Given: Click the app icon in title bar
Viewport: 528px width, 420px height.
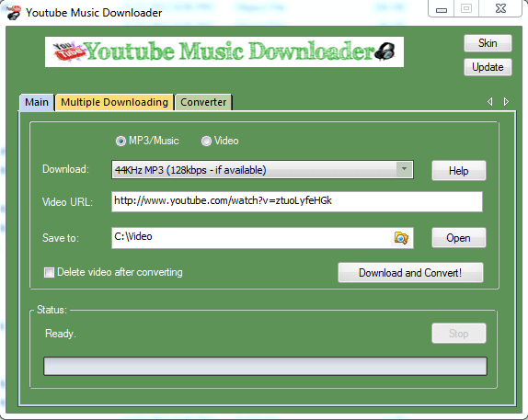Looking at the screenshot, I should [x=14, y=13].
